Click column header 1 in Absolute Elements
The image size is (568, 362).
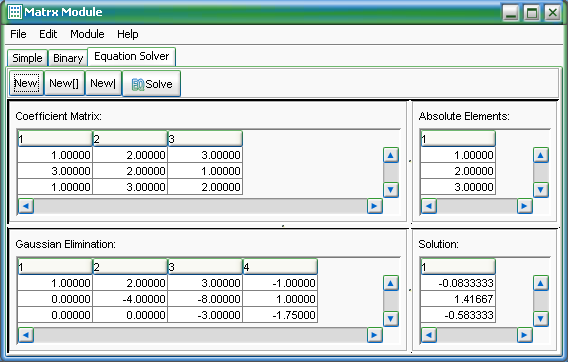[x=458, y=139]
